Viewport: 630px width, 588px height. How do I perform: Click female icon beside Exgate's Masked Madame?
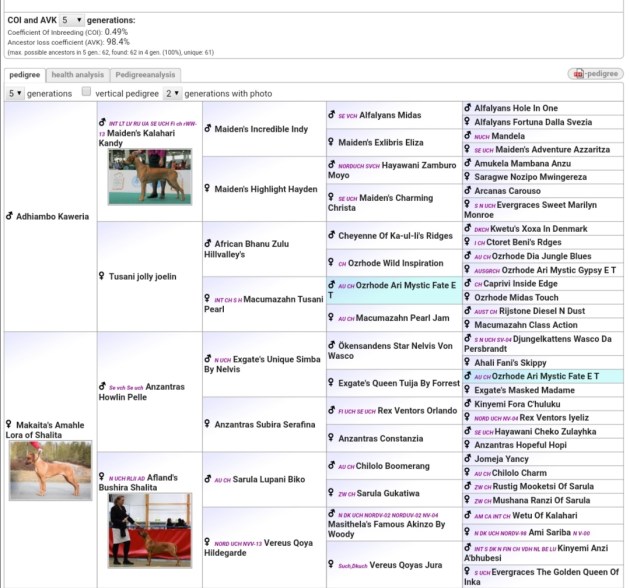click(467, 389)
